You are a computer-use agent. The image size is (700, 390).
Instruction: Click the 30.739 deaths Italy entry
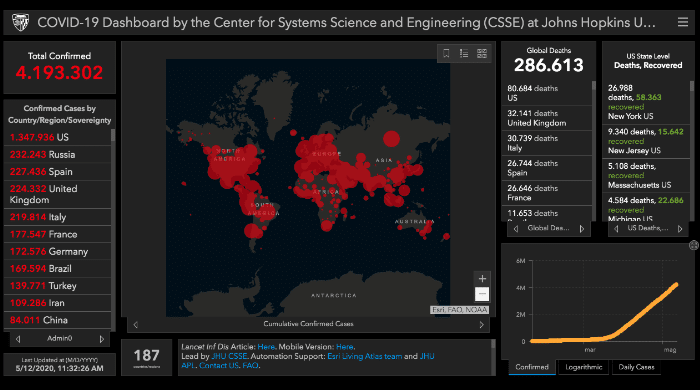coord(547,143)
